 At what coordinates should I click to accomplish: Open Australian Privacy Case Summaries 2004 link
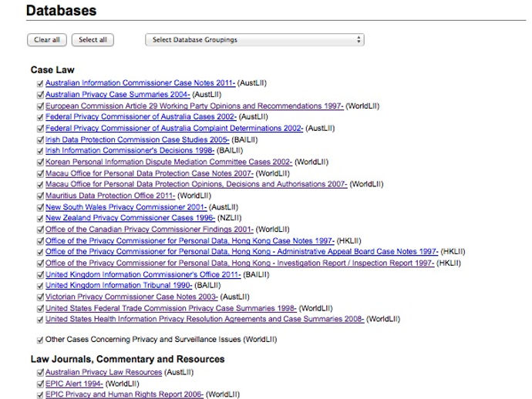[117, 94]
